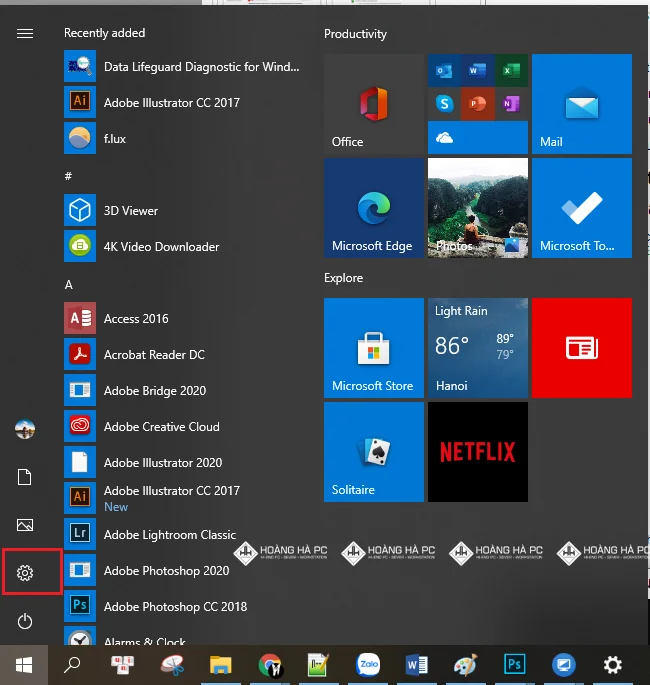
Task: Launch the Solitaire tile
Action: click(374, 452)
